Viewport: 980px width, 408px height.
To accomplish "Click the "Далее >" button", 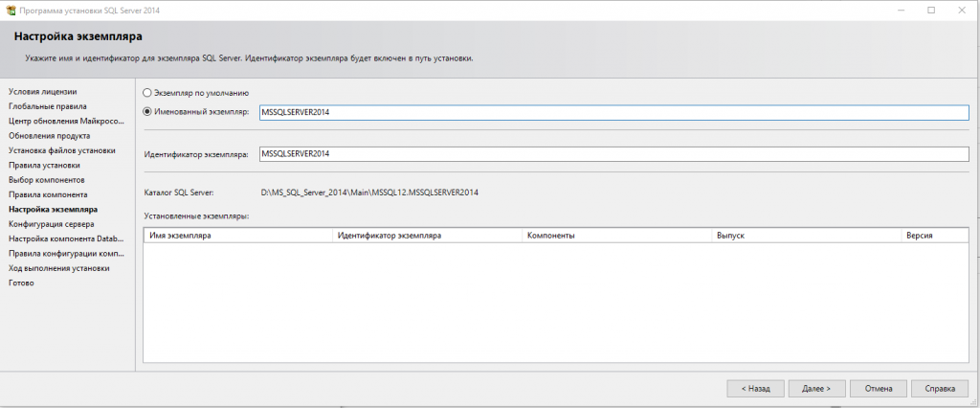I will click(817, 389).
